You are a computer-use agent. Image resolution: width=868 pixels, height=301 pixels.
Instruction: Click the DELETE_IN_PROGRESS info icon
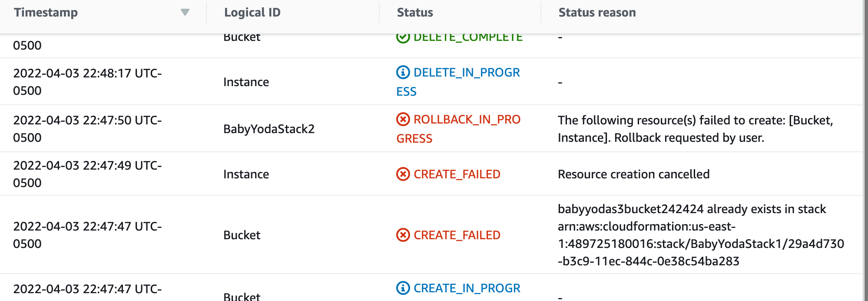click(x=403, y=72)
